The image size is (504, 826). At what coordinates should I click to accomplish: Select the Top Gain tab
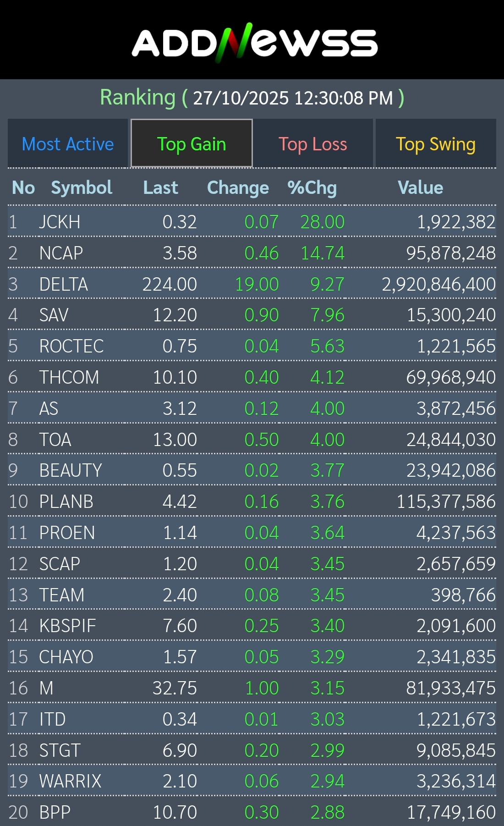click(192, 144)
